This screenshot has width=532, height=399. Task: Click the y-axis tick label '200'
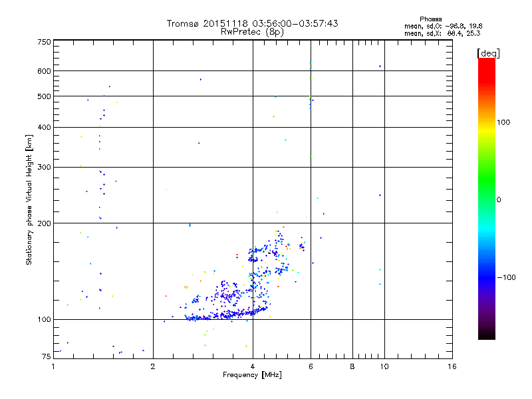(44, 223)
